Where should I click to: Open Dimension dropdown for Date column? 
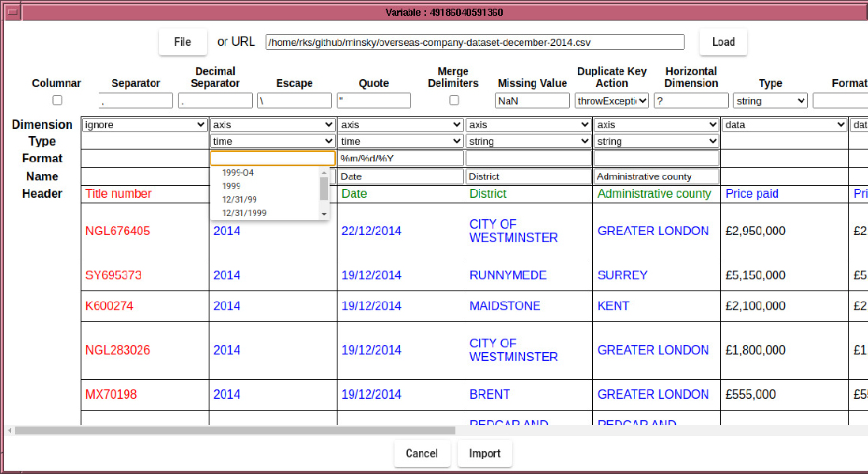[x=401, y=125]
